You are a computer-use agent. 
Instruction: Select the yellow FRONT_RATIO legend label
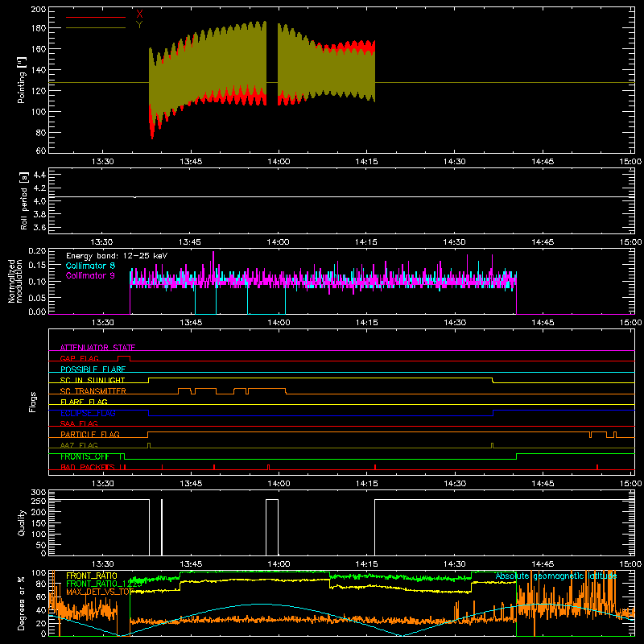[x=92, y=576]
